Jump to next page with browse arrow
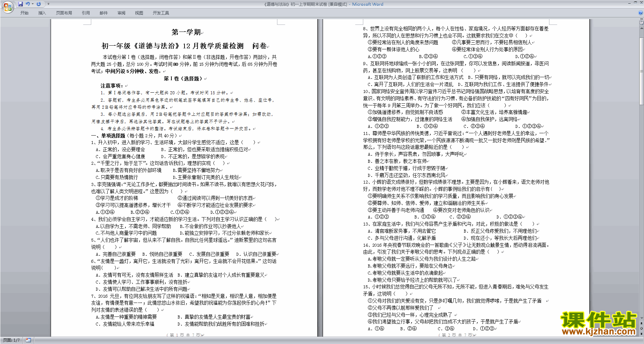 [x=642, y=334]
